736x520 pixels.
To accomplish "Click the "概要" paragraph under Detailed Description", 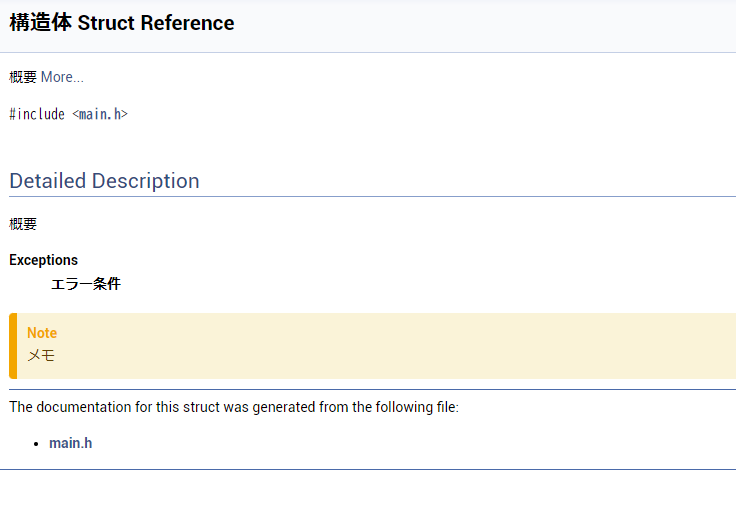I will click(x=23, y=224).
